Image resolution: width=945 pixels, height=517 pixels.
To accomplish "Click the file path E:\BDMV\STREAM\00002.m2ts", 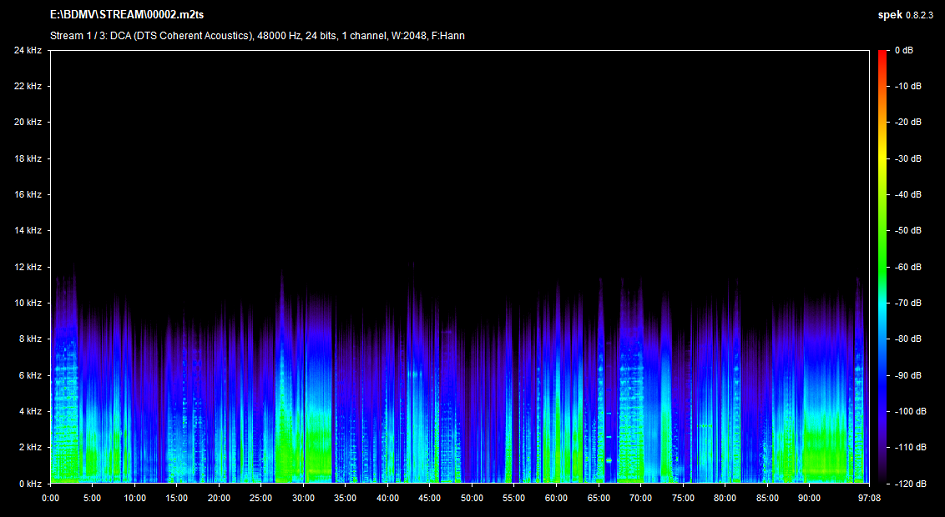I will click(x=127, y=15).
